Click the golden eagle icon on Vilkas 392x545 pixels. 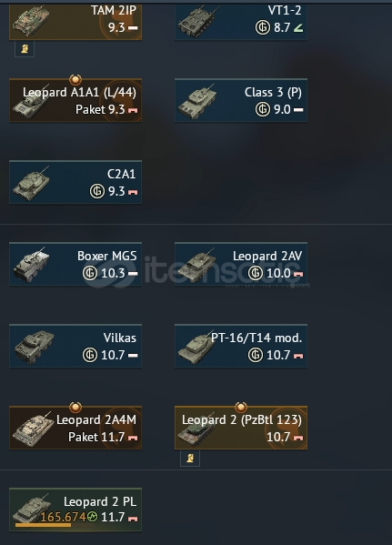pyautogui.click(x=90, y=355)
